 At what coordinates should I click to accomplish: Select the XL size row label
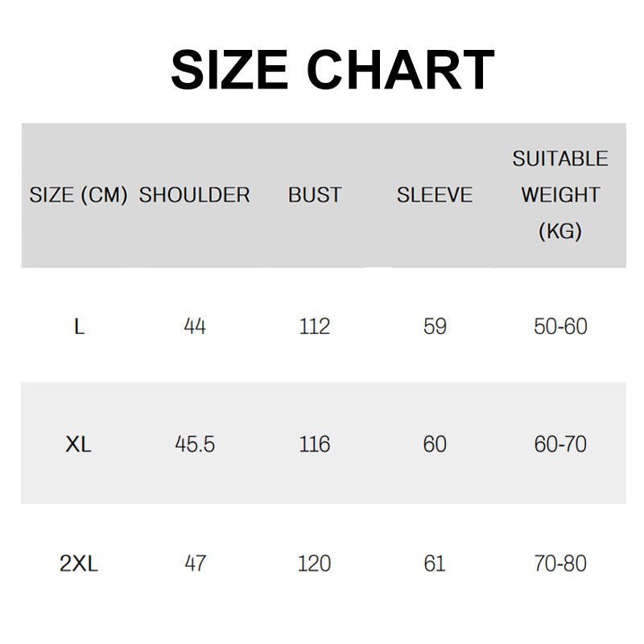tap(78, 444)
